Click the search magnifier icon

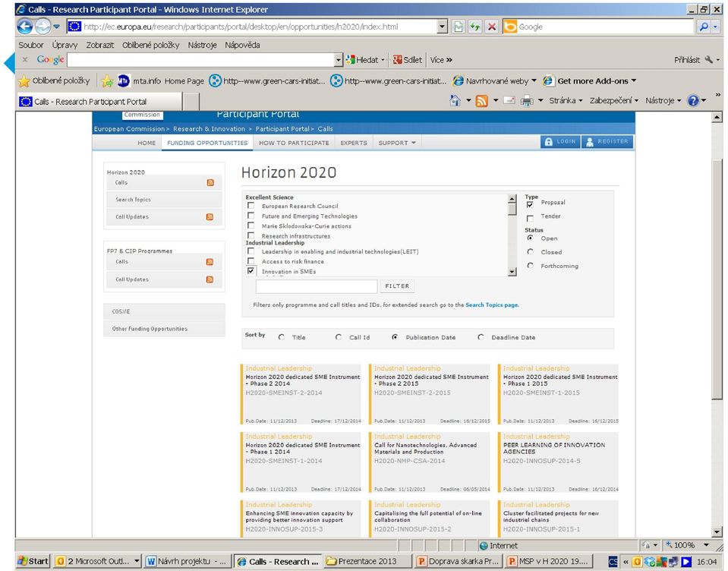click(704, 27)
